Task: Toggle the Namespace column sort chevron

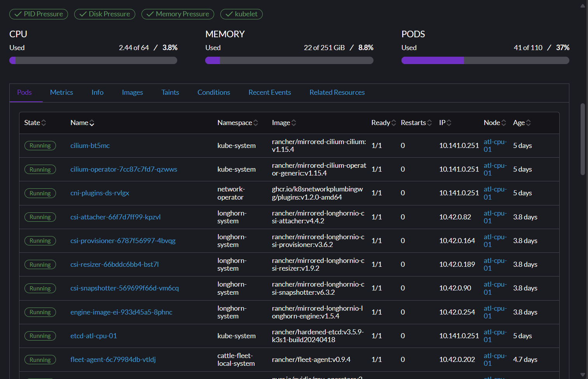Action: point(256,123)
